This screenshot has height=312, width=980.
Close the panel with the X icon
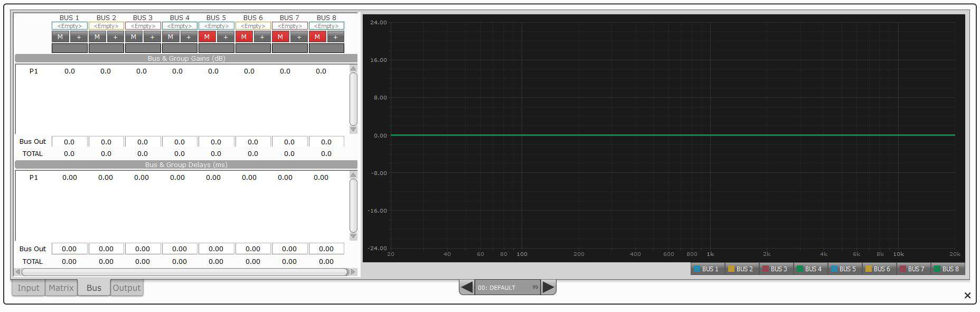[967, 296]
